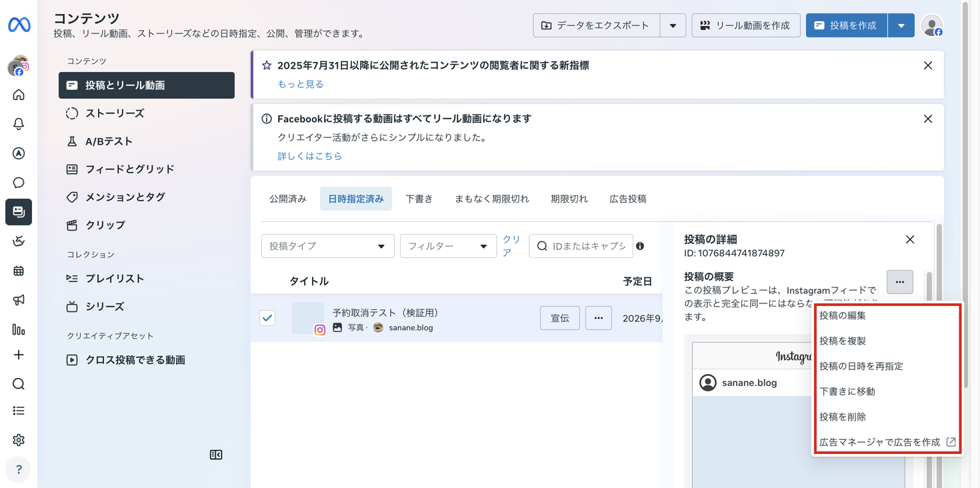Viewport: 980px width, 488px height.
Task: Switch to the 下書き tab
Action: 419,199
